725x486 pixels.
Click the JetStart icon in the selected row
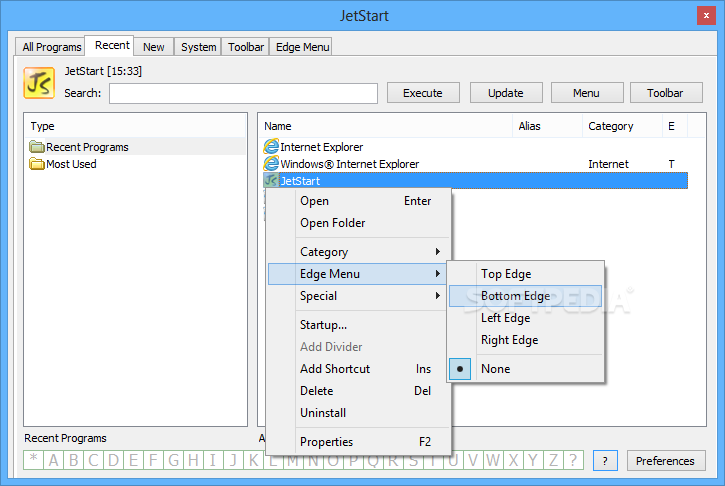pos(271,181)
